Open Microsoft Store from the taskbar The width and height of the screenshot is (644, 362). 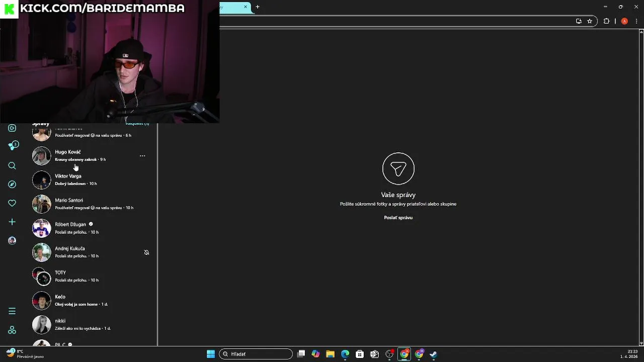click(x=360, y=354)
